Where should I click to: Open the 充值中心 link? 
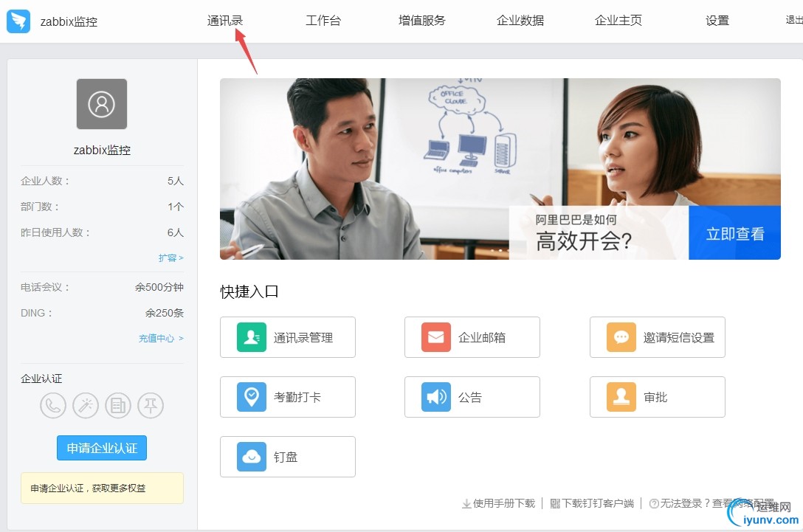click(161, 339)
